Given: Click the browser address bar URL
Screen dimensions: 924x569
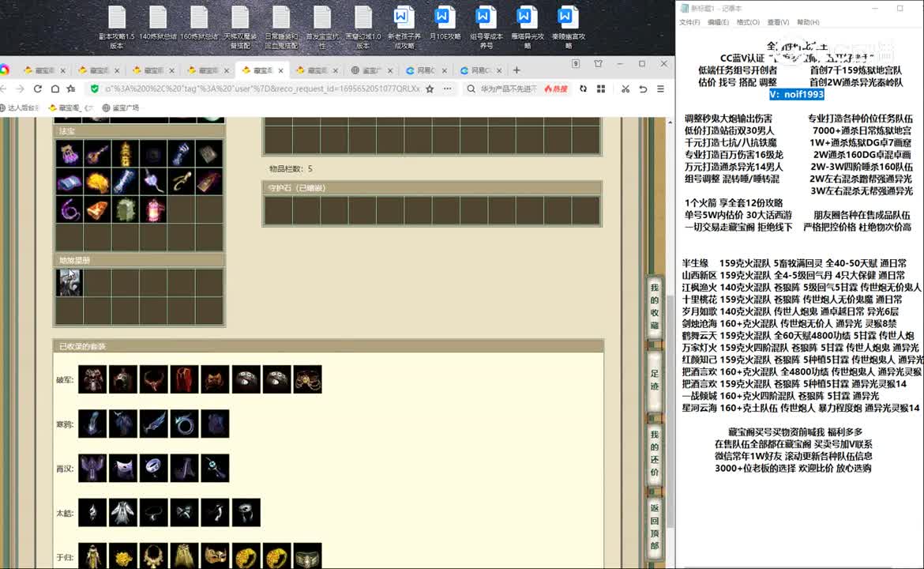Looking at the screenshot, I should point(263,89).
